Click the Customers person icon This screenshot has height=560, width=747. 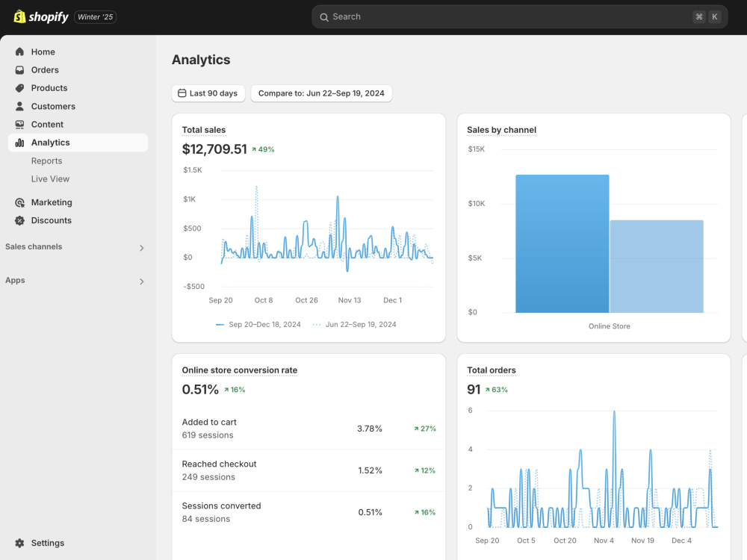point(19,106)
